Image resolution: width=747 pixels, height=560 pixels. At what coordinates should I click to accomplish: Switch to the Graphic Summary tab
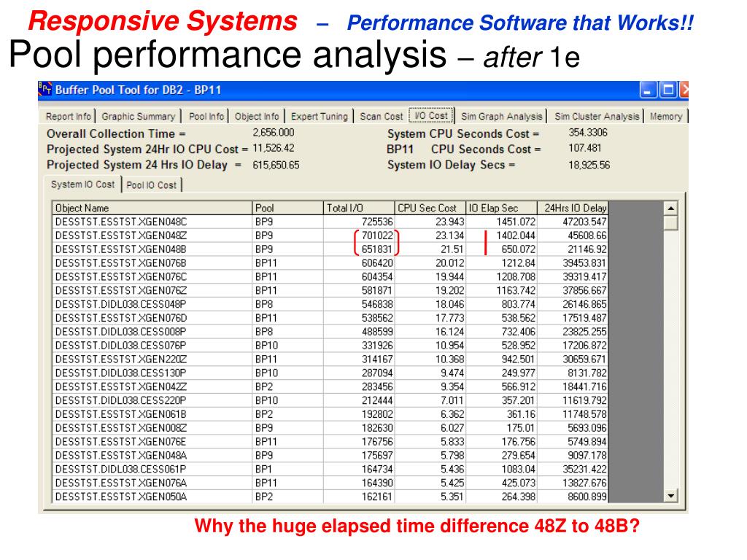[138, 117]
